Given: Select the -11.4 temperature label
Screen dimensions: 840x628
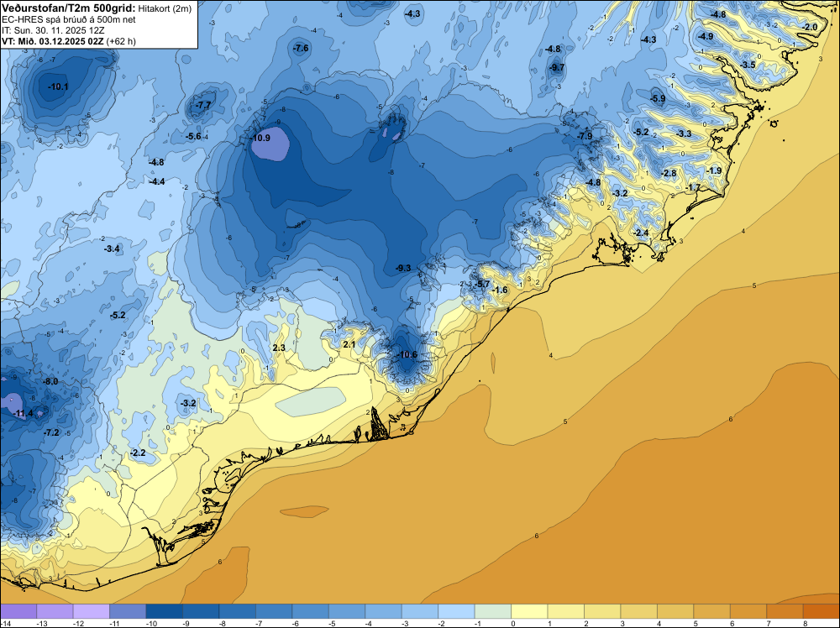Looking at the screenshot, I should click(x=23, y=413).
